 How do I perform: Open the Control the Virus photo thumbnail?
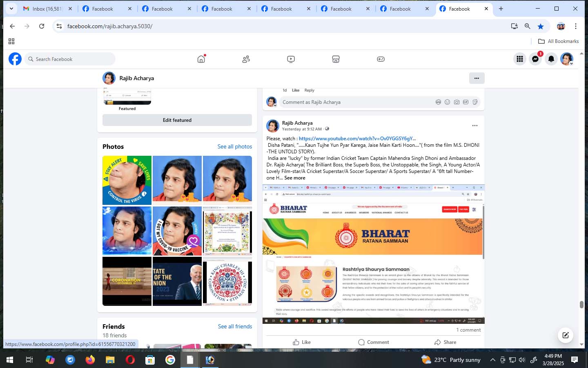click(127, 180)
